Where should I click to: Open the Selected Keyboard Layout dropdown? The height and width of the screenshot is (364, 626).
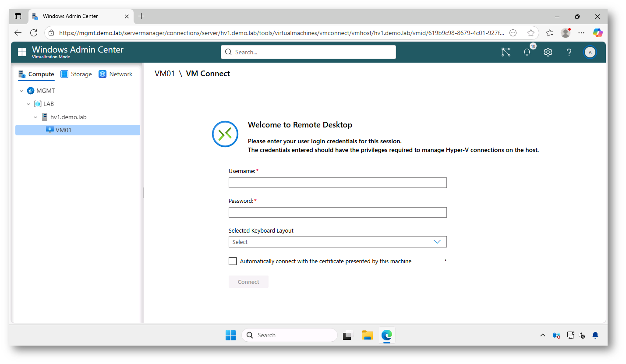tap(337, 242)
